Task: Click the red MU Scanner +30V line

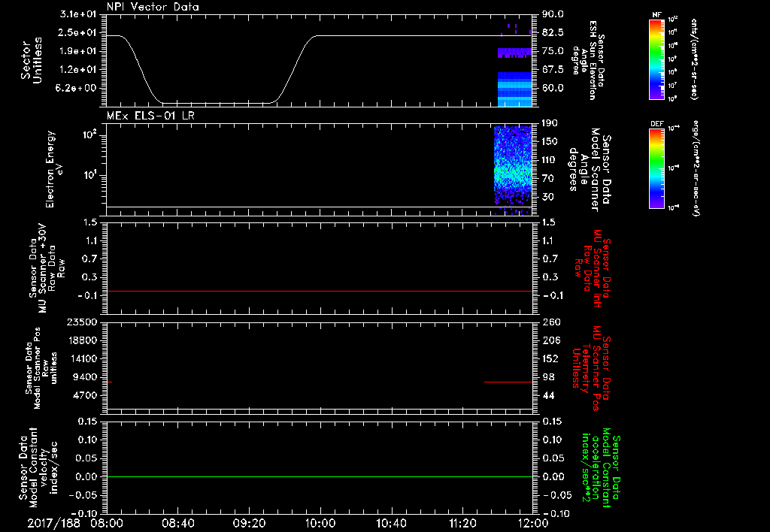Action: coord(320,291)
